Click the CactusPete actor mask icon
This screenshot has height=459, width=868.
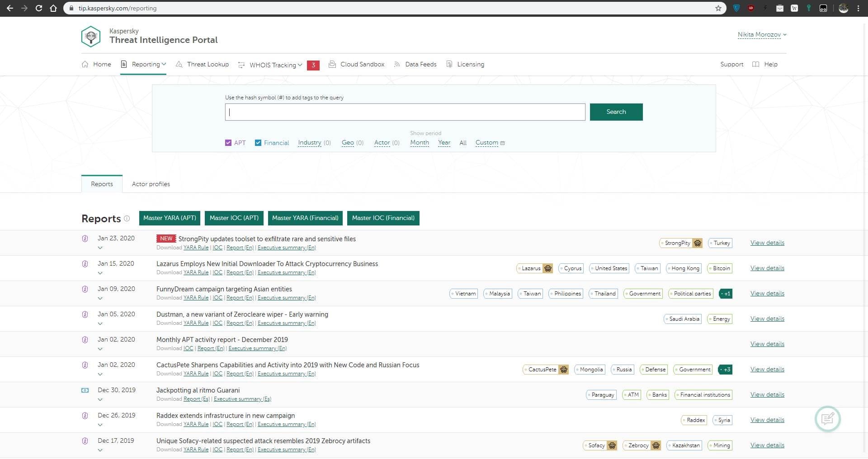click(x=564, y=370)
